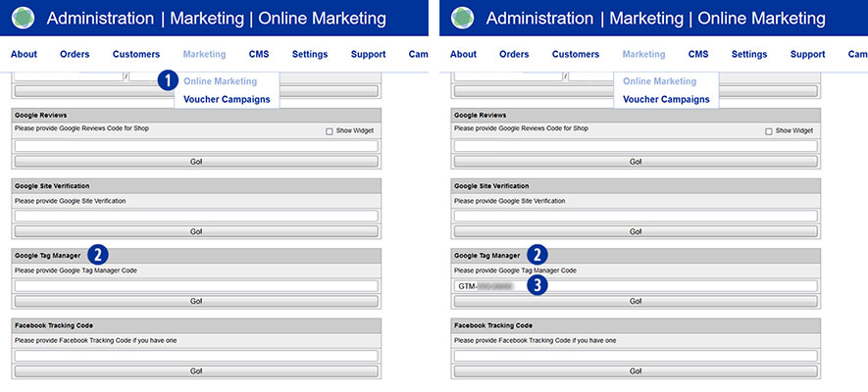
Task: Toggle Show Widget checkbox in the right panel
Action: [x=769, y=130]
